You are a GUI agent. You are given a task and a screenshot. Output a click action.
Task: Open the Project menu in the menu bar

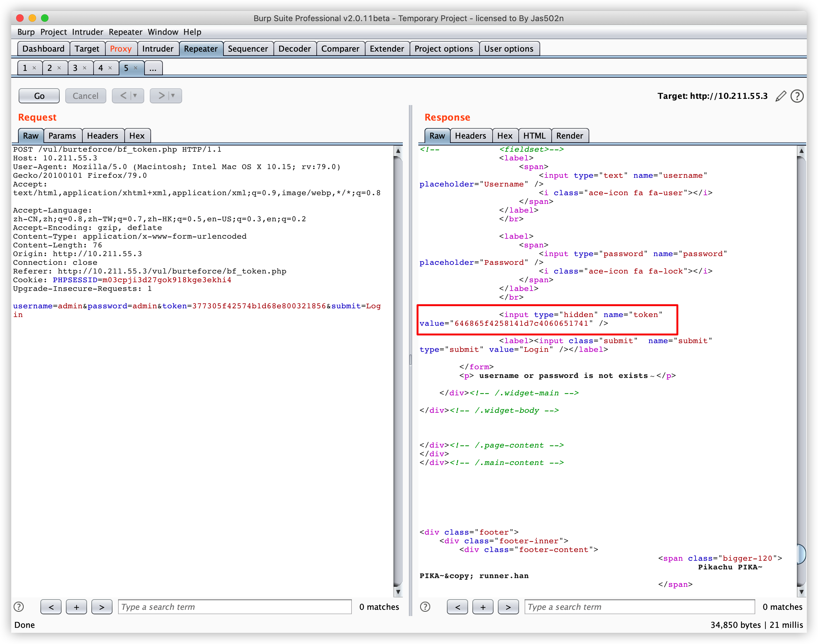(x=53, y=32)
